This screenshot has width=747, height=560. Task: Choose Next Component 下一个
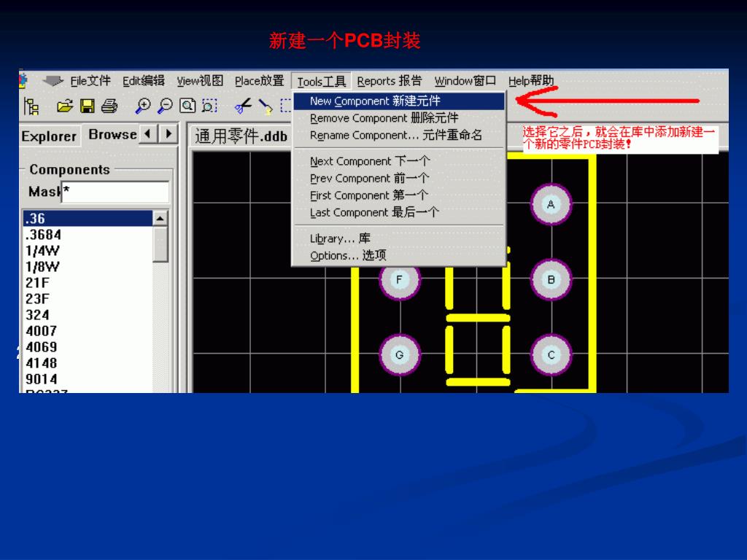[x=399, y=161]
